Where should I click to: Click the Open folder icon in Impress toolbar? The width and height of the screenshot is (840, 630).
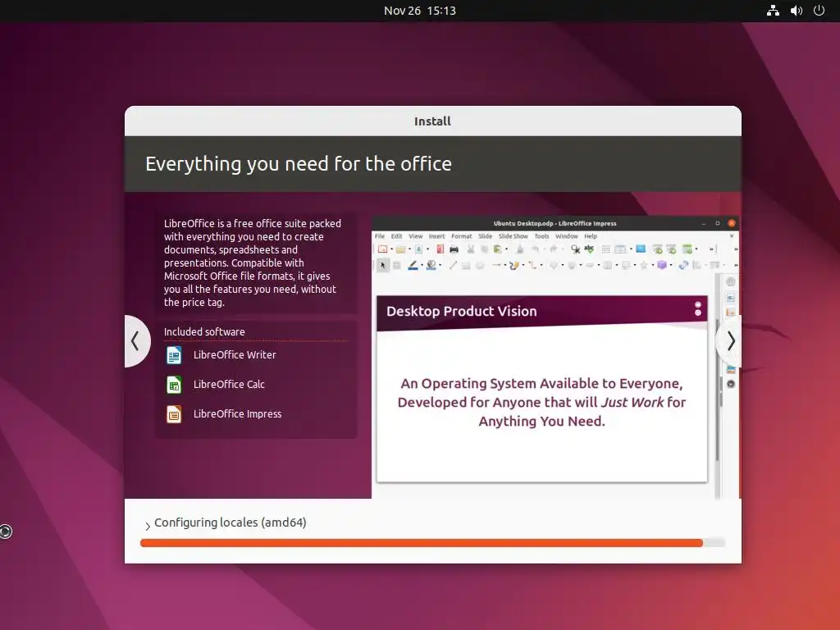[x=400, y=249]
